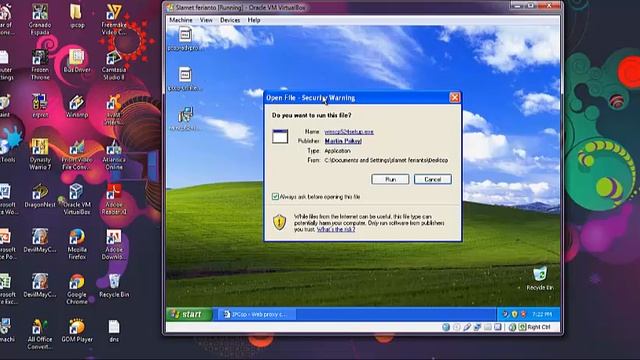Click the Martin Prikryl publisher link
This screenshot has height=360, width=640.
343,141
